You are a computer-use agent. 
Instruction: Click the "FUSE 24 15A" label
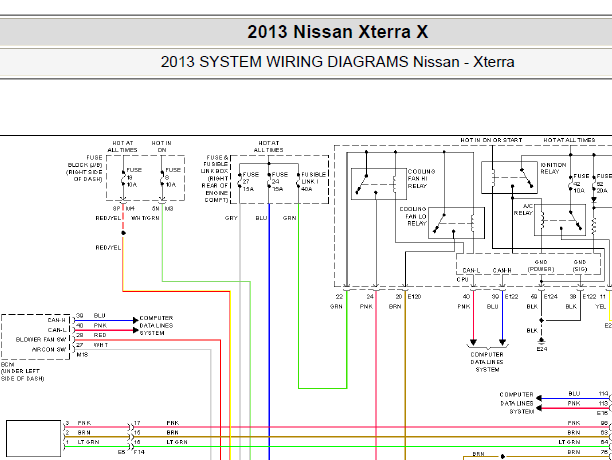coord(279,181)
